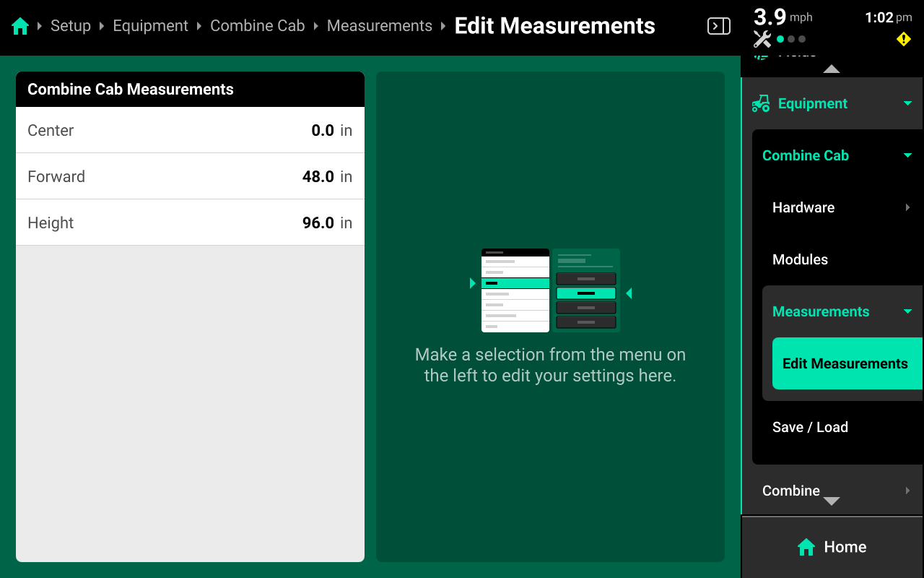Collapse the Measurements group arrow
The width and height of the screenshot is (924, 578).
coord(907,312)
